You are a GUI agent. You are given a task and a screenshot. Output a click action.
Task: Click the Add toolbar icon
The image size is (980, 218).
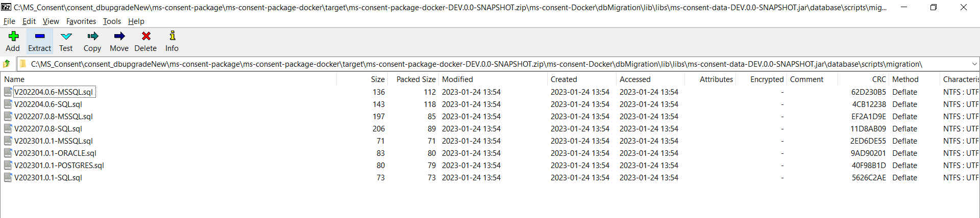(13, 36)
